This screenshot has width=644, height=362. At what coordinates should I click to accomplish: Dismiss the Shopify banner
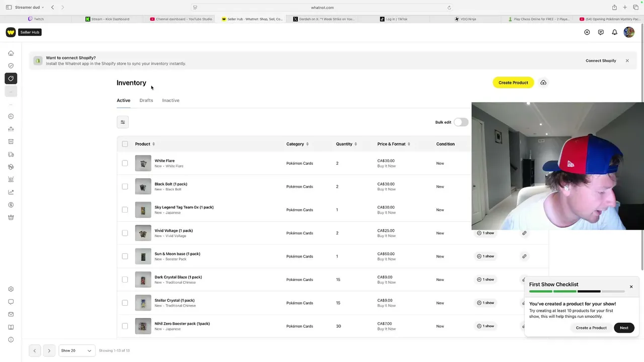click(x=627, y=61)
